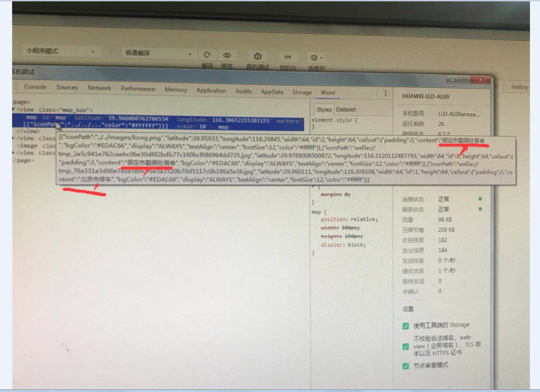Click the green dot beside 连接状态
This screenshot has height=392, width=540.
480,199
